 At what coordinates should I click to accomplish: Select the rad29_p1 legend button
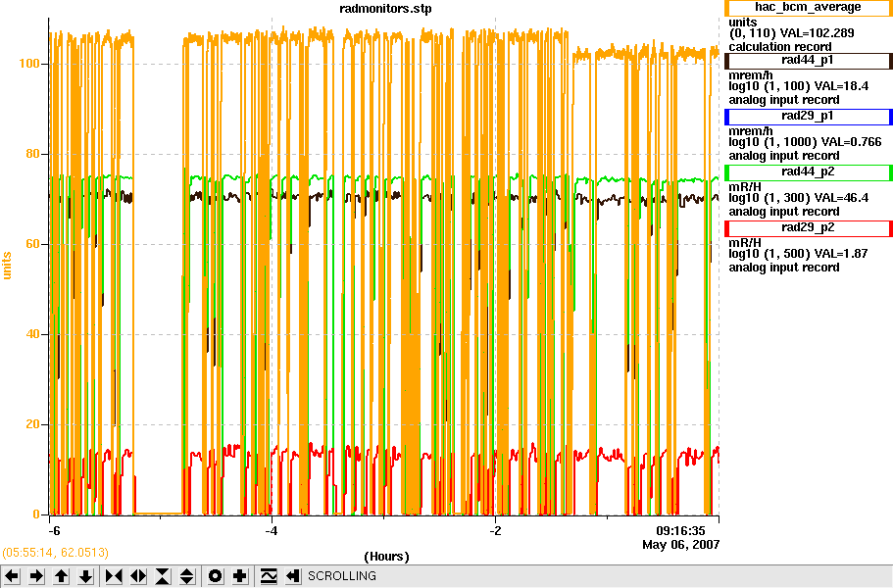[808, 116]
